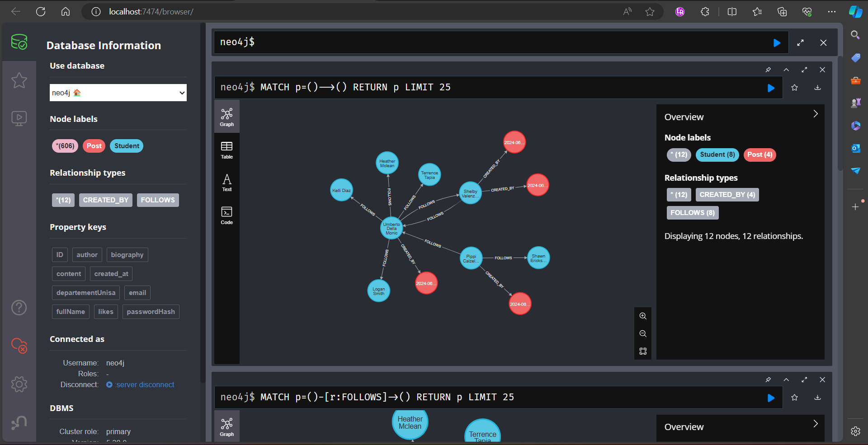Select the FOLLOWS relationship type in sidebar

[x=158, y=200]
